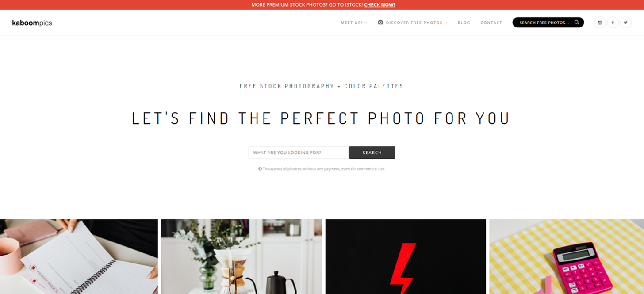
Task: Open the coffee maker and kettle photo
Action: tap(241, 256)
